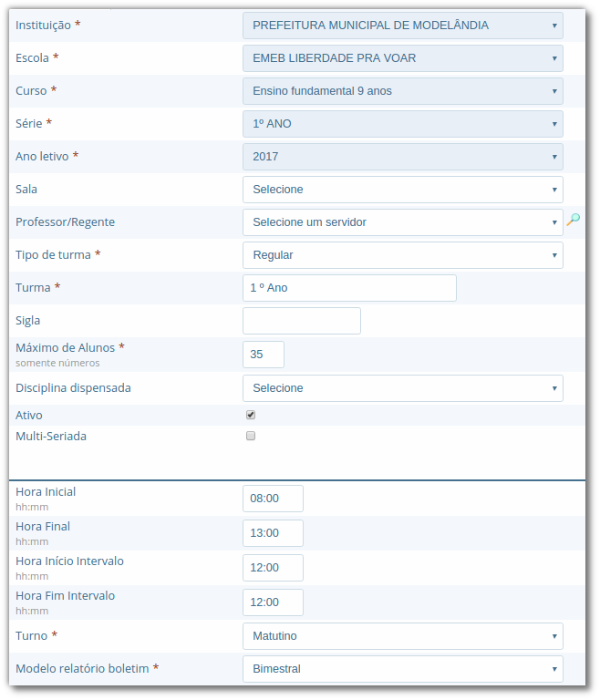Screen dimensions: 600x700
Task: Click the Máximo de Alunos field
Action: pos(264,355)
